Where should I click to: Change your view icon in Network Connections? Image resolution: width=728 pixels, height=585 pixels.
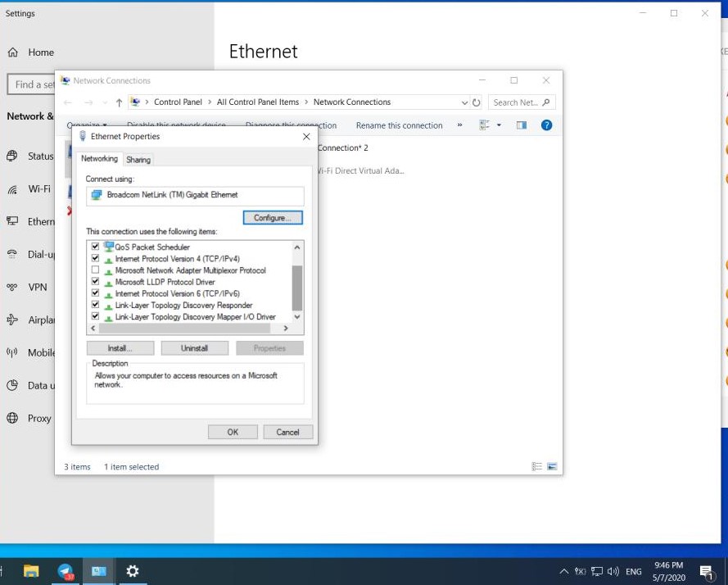point(484,125)
